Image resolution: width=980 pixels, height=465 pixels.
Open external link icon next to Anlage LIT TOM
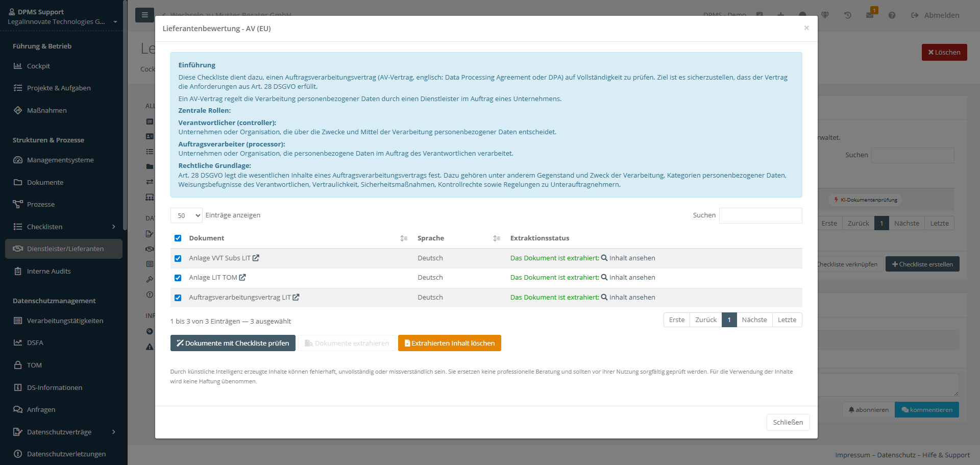coord(242,278)
